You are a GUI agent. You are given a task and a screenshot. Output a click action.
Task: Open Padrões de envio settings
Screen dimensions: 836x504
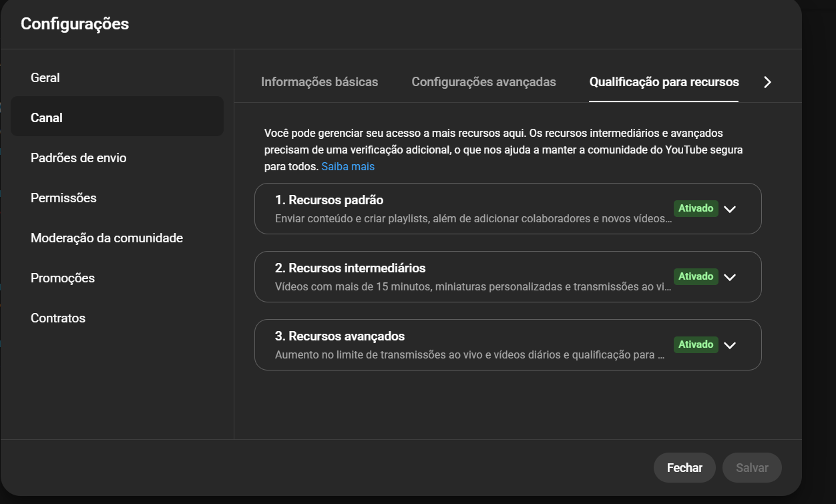tap(78, 158)
